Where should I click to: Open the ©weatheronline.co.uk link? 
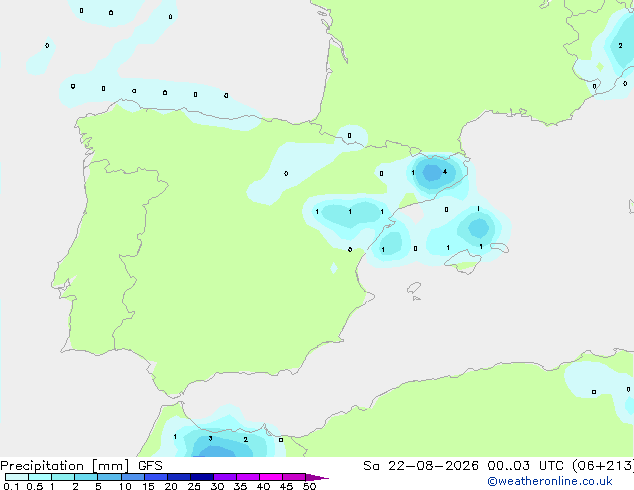(550, 481)
